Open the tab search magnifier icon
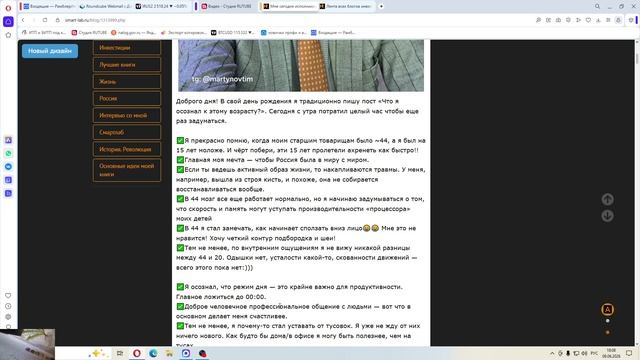 (x=597, y=7)
